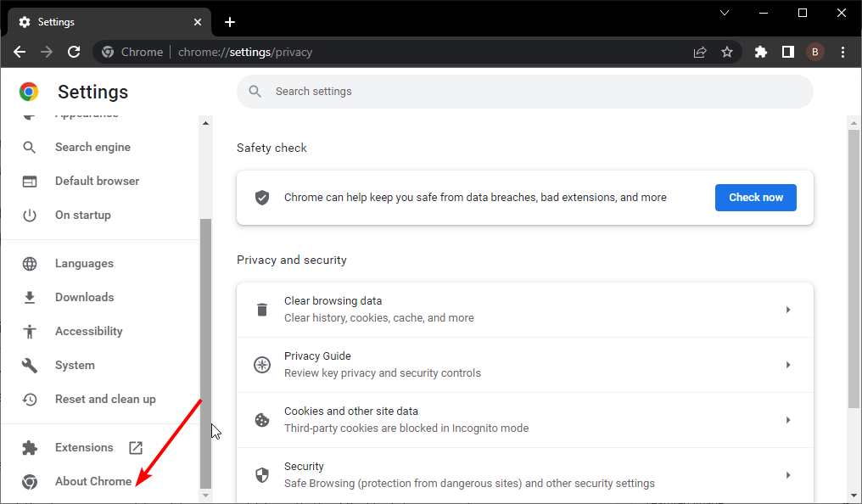862x504 pixels.
Task: Open About Chrome page
Action: pyautogui.click(x=93, y=481)
